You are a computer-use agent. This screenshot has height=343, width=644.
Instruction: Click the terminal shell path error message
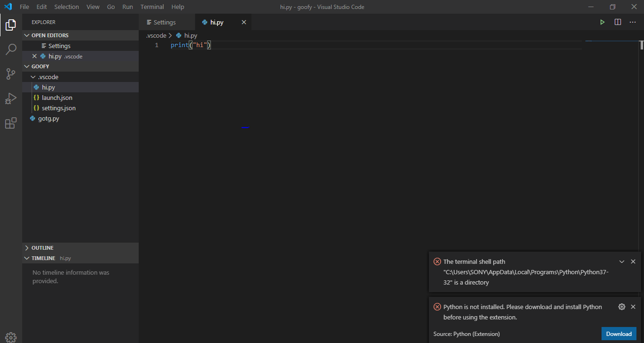tap(526, 272)
